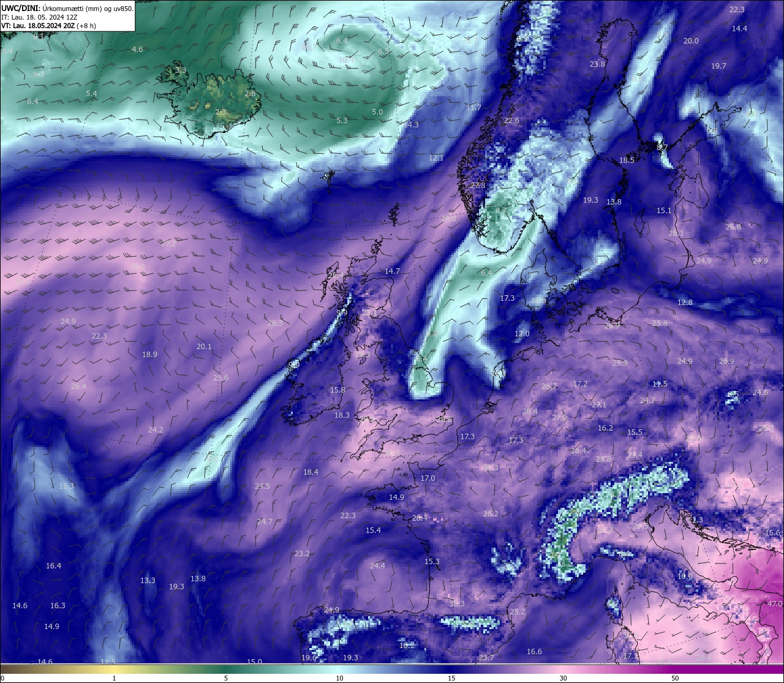The image size is (784, 683).
Task: Click the 27.8 value on Norway's west coast
Action: coord(478,185)
